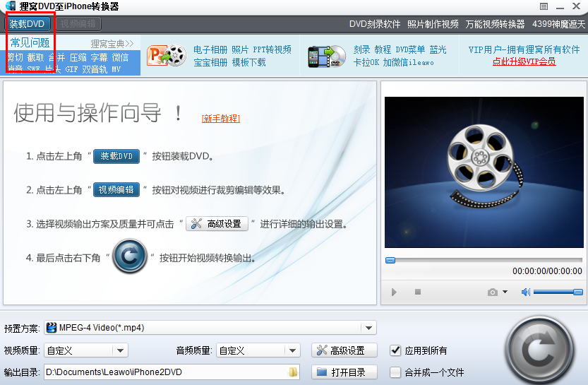
Task: Click the bottom 高级设置 button
Action: (344, 350)
